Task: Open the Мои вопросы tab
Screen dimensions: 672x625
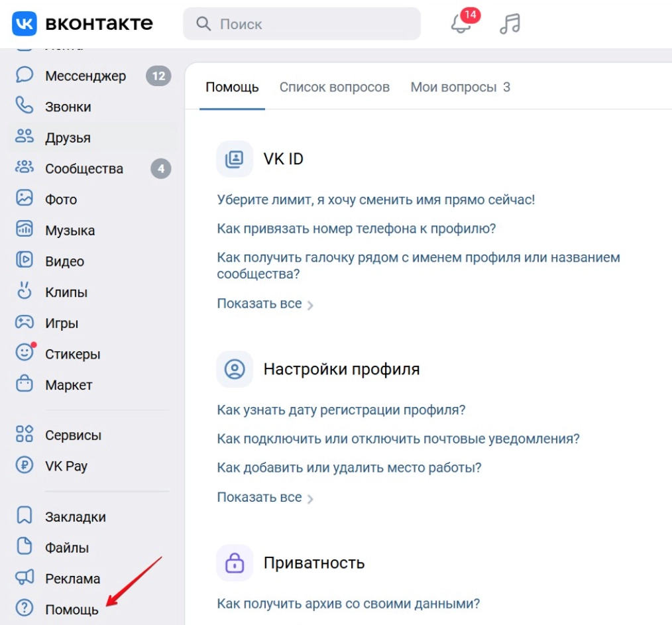Action: pos(461,87)
